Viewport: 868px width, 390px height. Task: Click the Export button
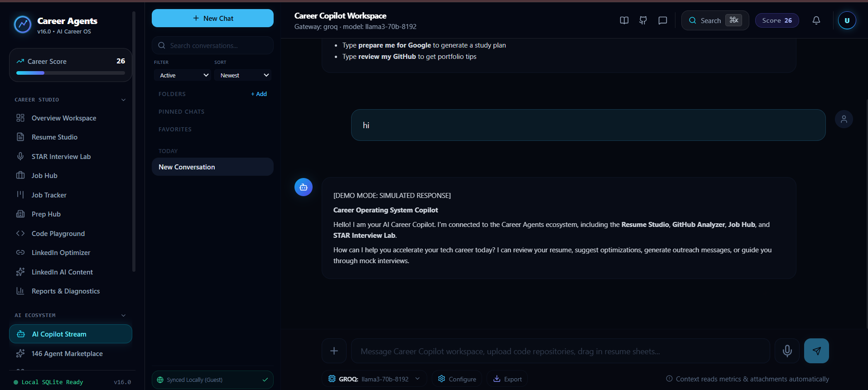click(507, 379)
